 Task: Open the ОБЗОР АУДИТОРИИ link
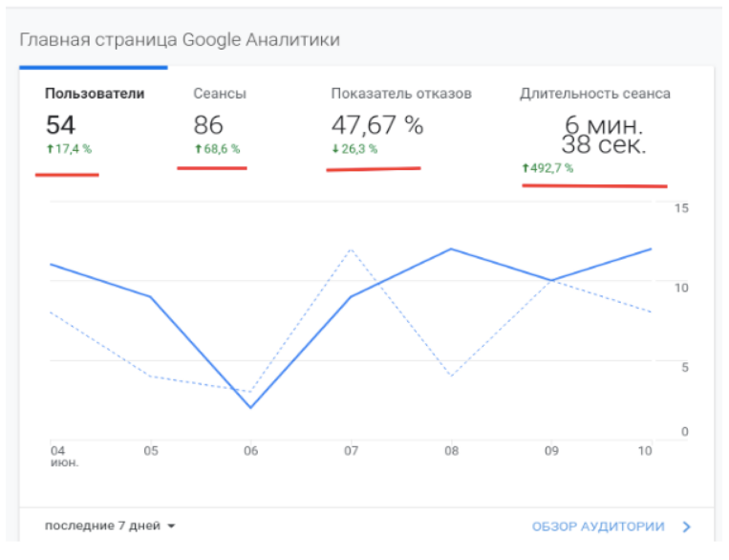pos(598,526)
